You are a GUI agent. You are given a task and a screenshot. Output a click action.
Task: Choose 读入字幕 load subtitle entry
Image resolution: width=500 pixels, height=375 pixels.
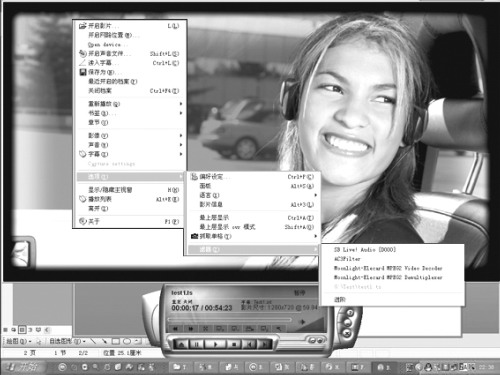tap(130, 63)
